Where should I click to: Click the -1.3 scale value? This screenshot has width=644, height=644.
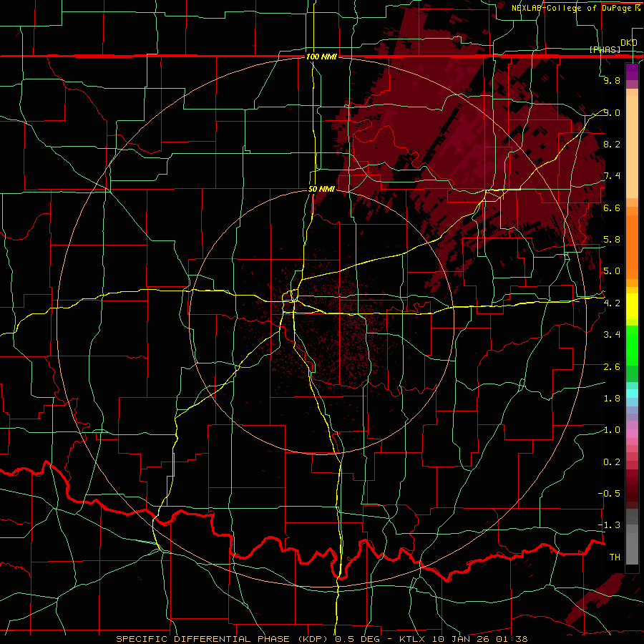click(x=610, y=525)
